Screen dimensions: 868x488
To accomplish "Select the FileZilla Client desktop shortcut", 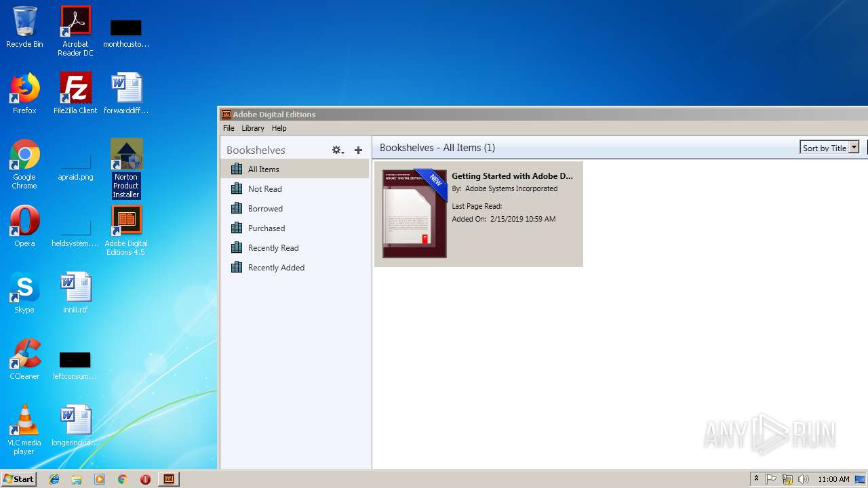I will pyautogui.click(x=75, y=94).
